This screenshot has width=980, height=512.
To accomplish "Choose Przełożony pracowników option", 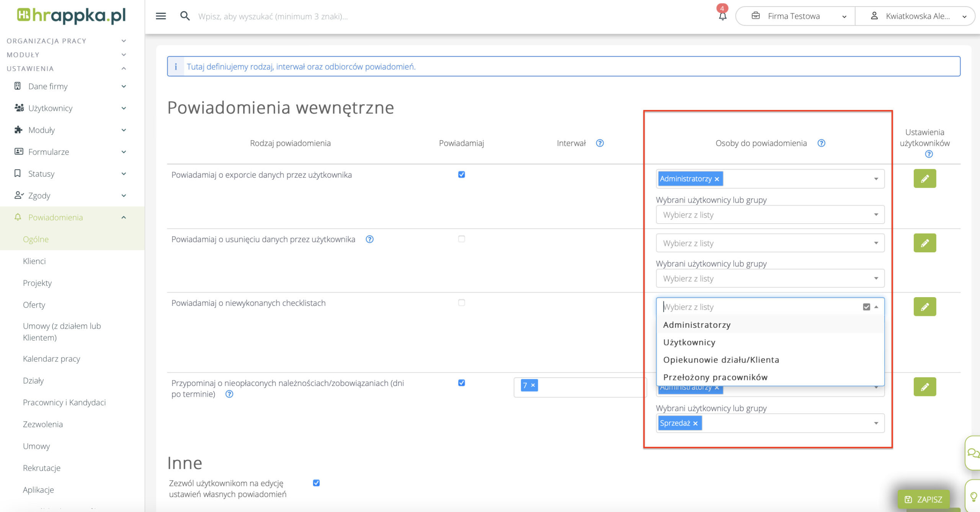I will click(715, 377).
